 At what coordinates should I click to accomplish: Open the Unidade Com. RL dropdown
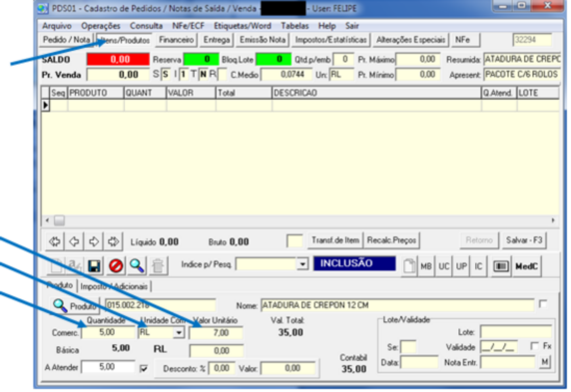pyautogui.click(x=179, y=332)
